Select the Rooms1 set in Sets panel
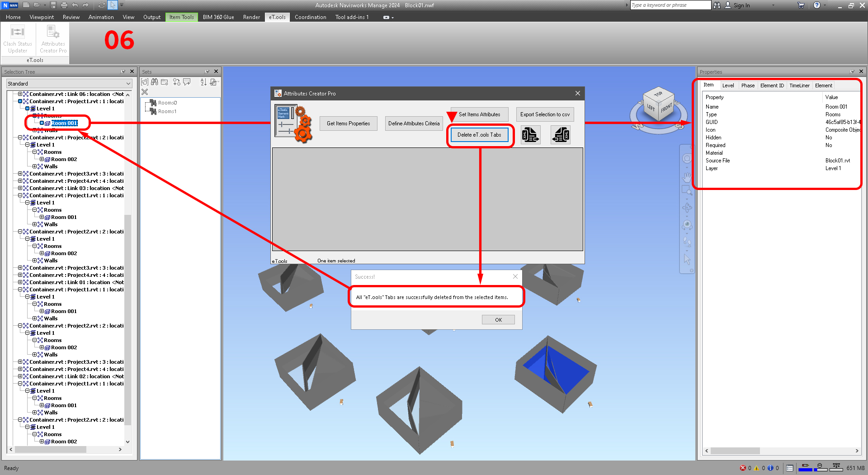This screenshot has height=475, width=868. [167, 111]
